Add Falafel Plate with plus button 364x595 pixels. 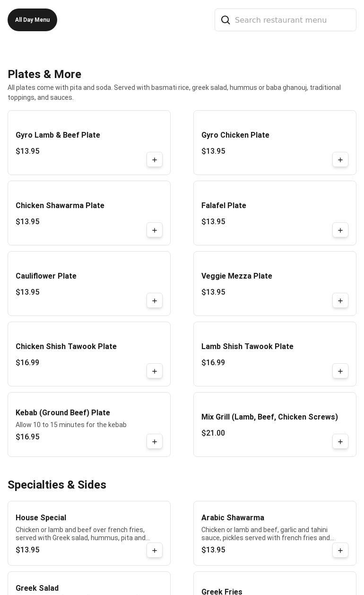(340, 230)
